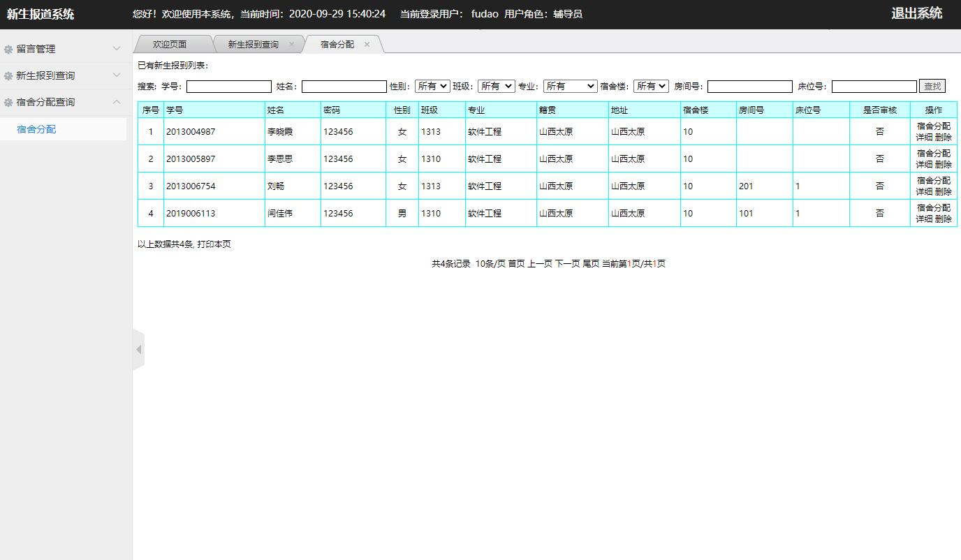The height and width of the screenshot is (560, 961).
Task: Close the 宿舍分配 tab
Action: click(x=366, y=43)
